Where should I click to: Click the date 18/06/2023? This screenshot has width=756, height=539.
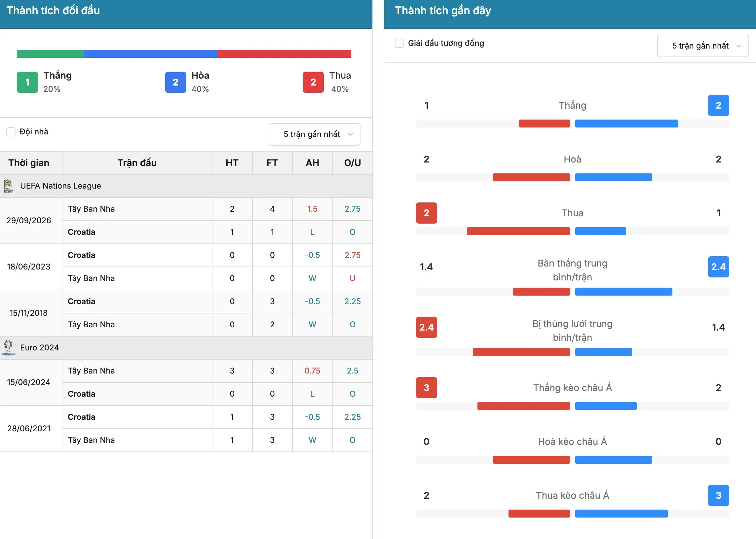[29, 267]
